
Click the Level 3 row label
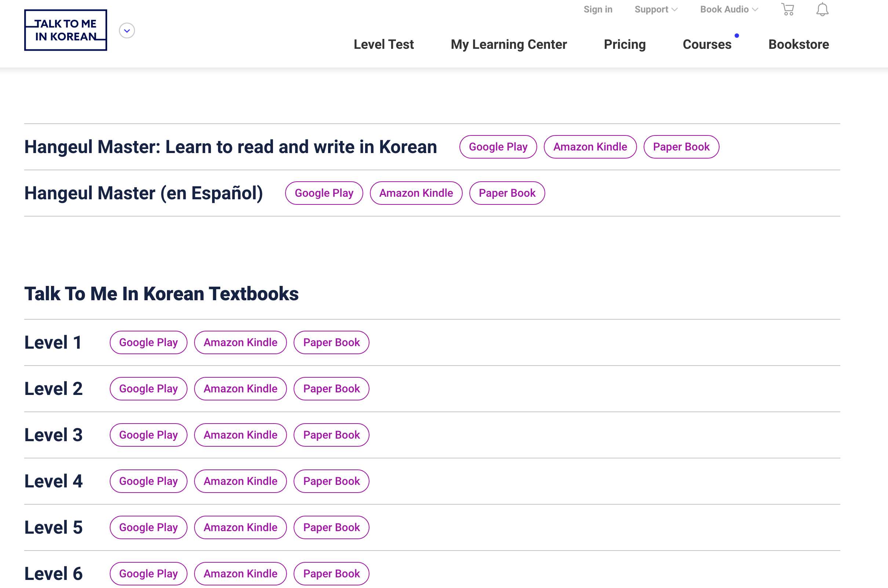pos(53,435)
